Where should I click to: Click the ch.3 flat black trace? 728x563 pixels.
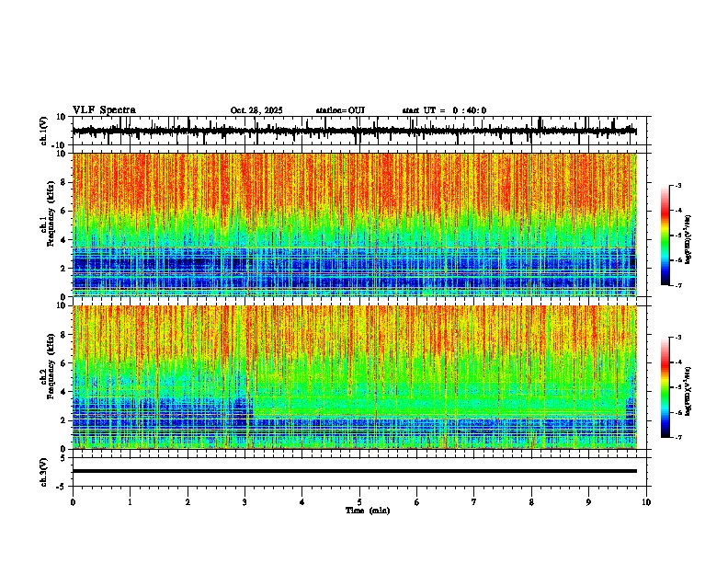(x=355, y=471)
